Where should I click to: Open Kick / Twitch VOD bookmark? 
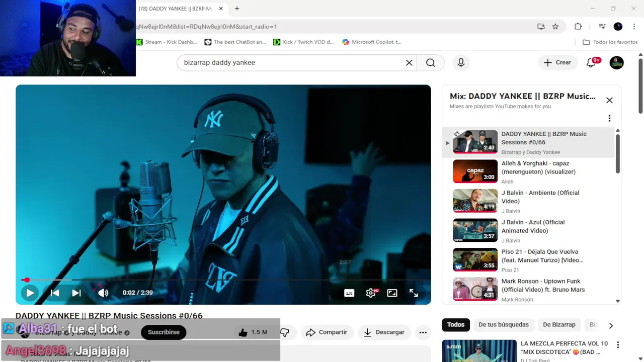[303, 42]
